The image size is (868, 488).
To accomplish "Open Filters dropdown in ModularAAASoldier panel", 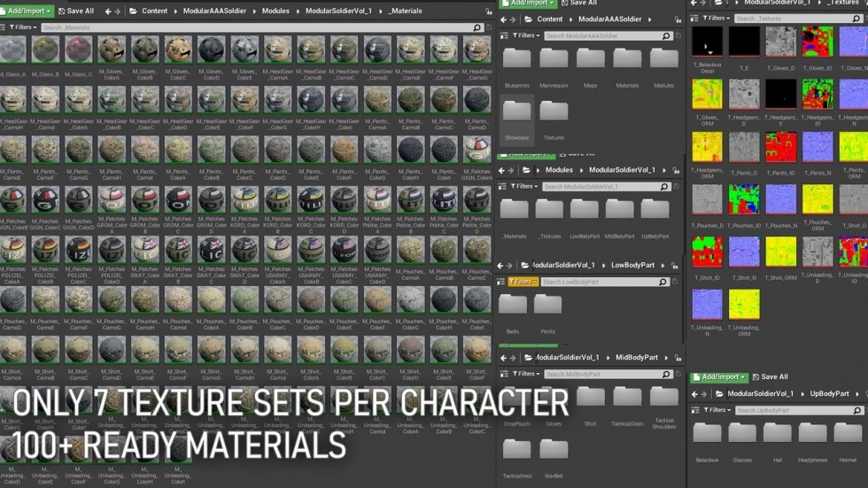I will 526,35.
